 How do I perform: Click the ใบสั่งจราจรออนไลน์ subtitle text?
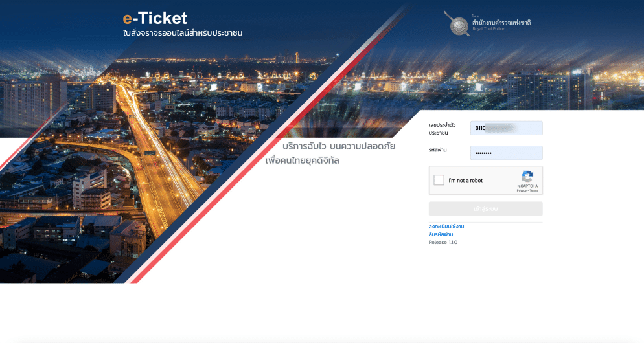point(183,33)
